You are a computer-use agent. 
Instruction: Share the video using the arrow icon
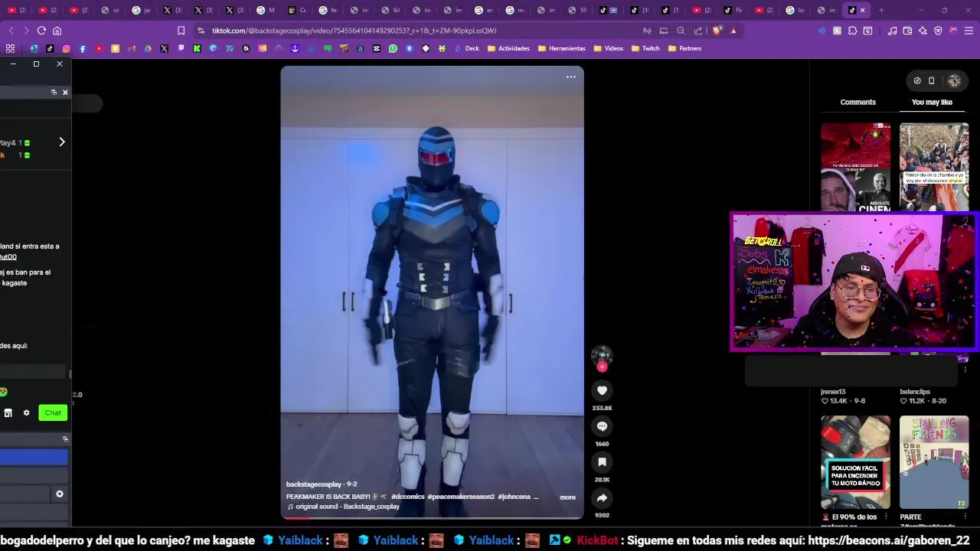click(x=602, y=497)
